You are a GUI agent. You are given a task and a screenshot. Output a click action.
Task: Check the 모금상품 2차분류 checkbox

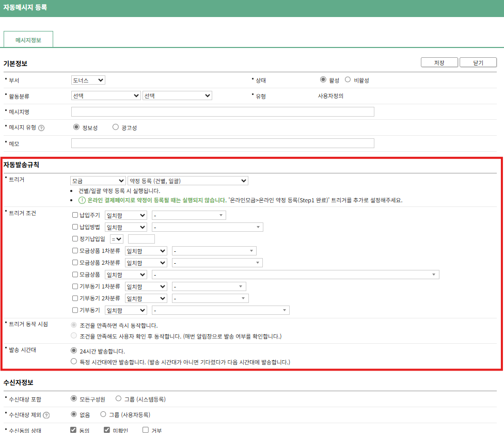75,263
